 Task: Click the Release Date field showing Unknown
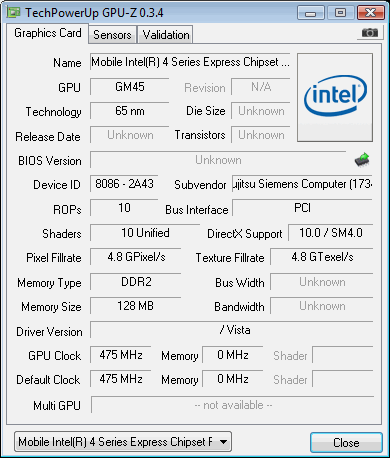coord(130,135)
